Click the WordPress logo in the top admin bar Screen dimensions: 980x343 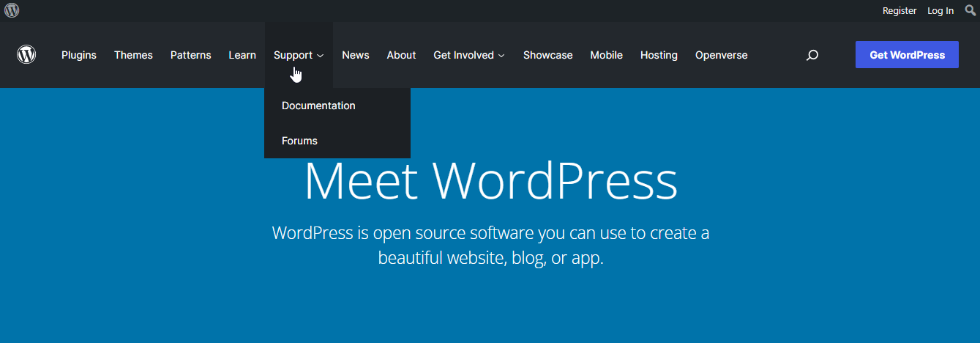click(12, 10)
